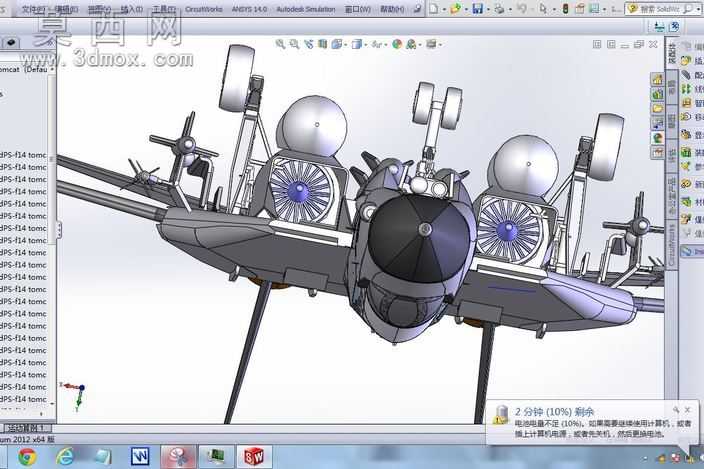This screenshot has width=704, height=469.
Task: Click the Zoom to Area icon
Action: pyautogui.click(x=294, y=44)
